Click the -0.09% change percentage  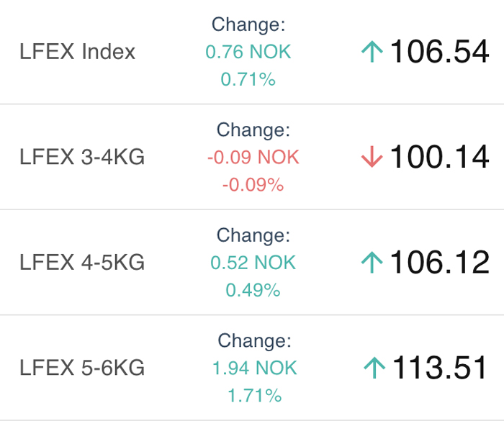click(253, 185)
